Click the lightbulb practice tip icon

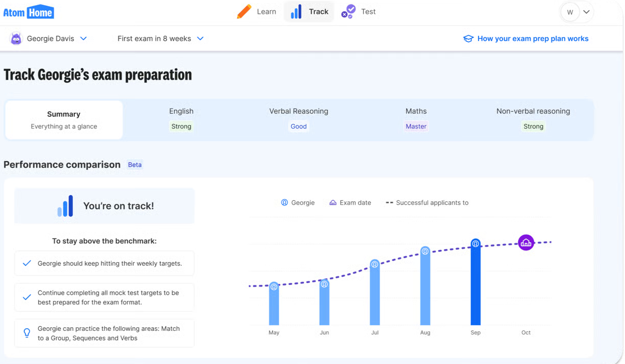click(x=27, y=333)
